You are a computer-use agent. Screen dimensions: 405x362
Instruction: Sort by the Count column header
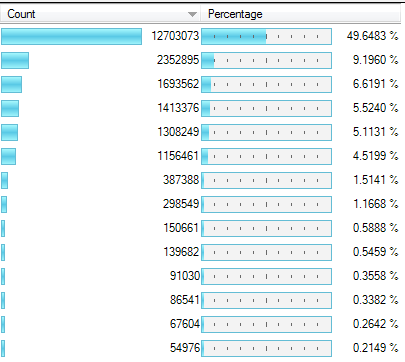click(100, 14)
